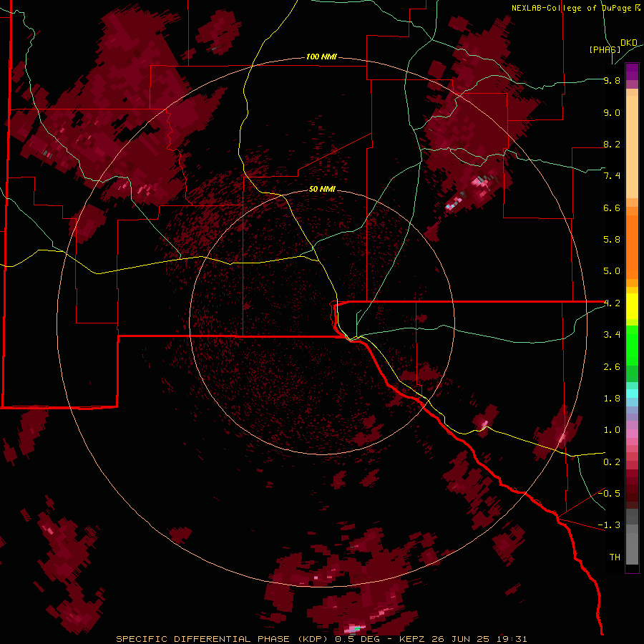Click the 9.0 value on the color scale

(612, 113)
